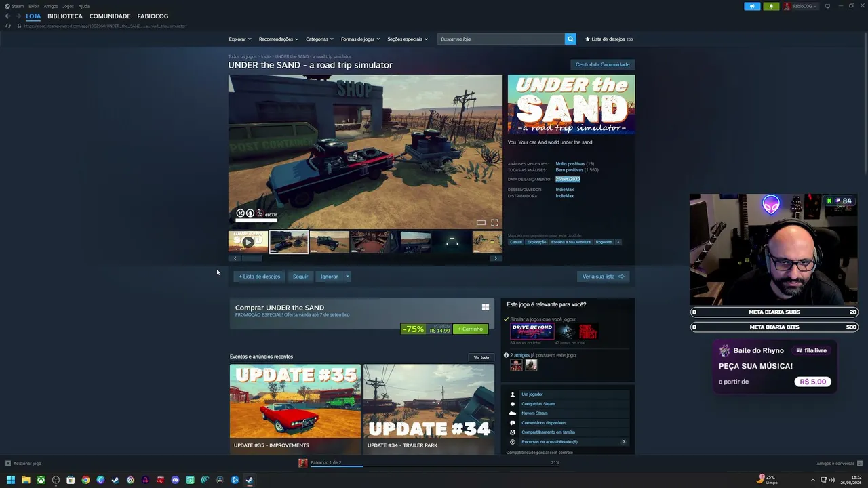
Task: Select the dark headlights screenshot thumbnail
Action: pyautogui.click(x=452, y=242)
